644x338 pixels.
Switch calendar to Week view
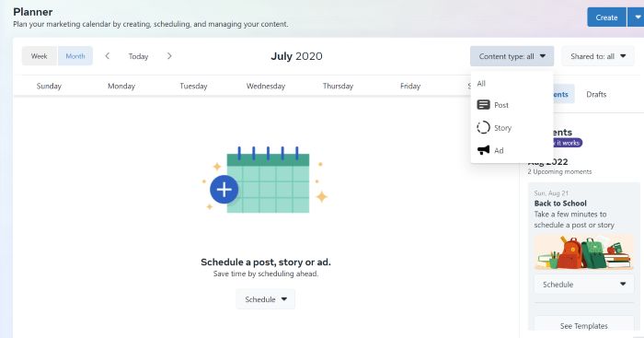(x=40, y=56)
